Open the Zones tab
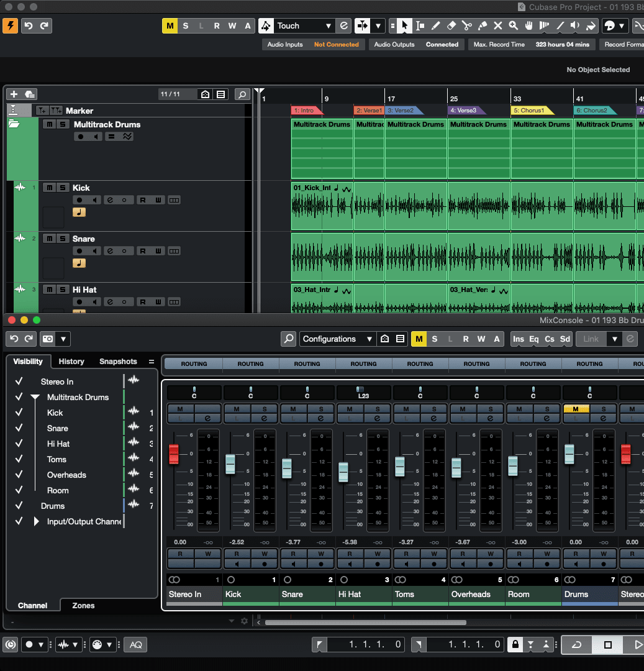The image size is (644, 671). (83, 605)
